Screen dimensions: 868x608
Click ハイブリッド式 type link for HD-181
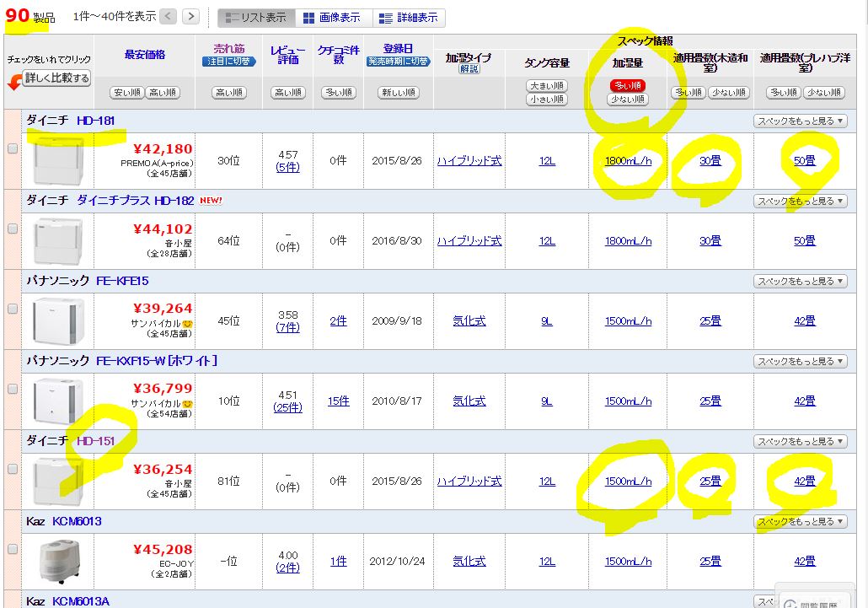pyautogui.click(x=469, y=160)
